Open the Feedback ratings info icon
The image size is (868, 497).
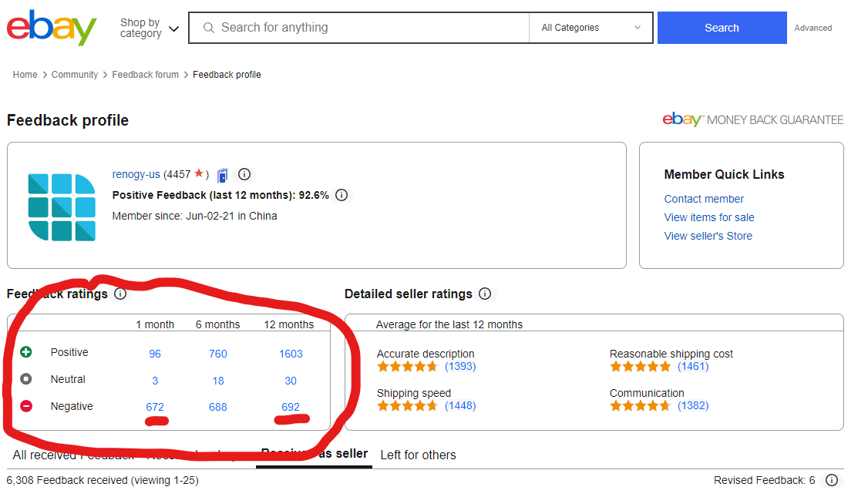tap(120, 294)
